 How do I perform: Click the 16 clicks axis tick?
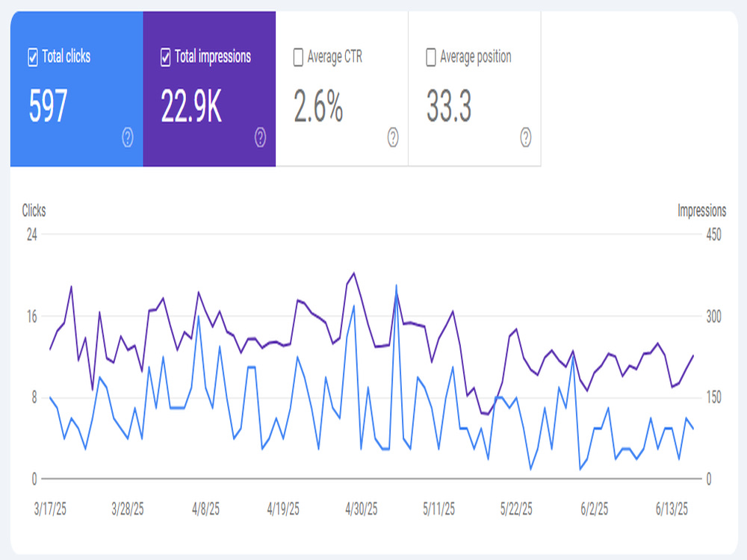point(32,317)
